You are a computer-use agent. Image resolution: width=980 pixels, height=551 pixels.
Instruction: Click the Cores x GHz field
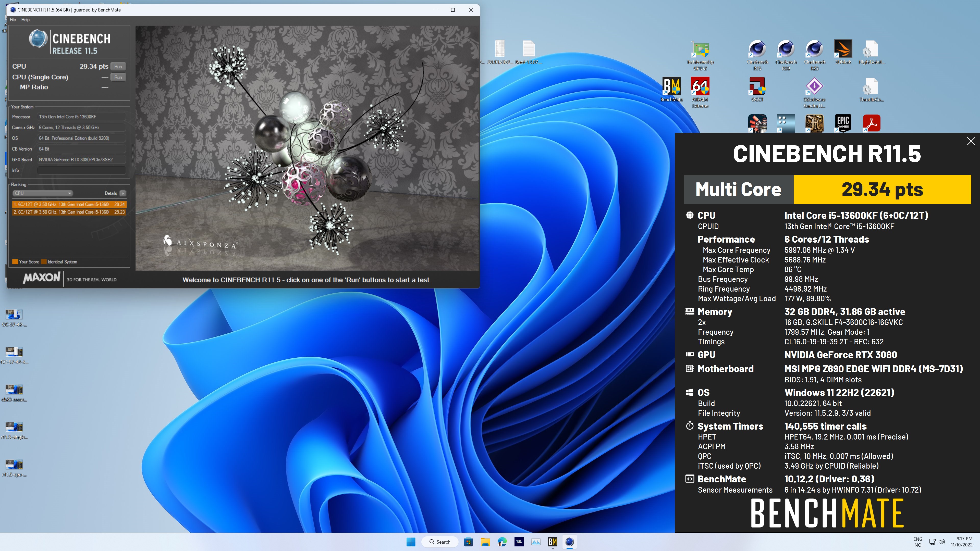81,127
